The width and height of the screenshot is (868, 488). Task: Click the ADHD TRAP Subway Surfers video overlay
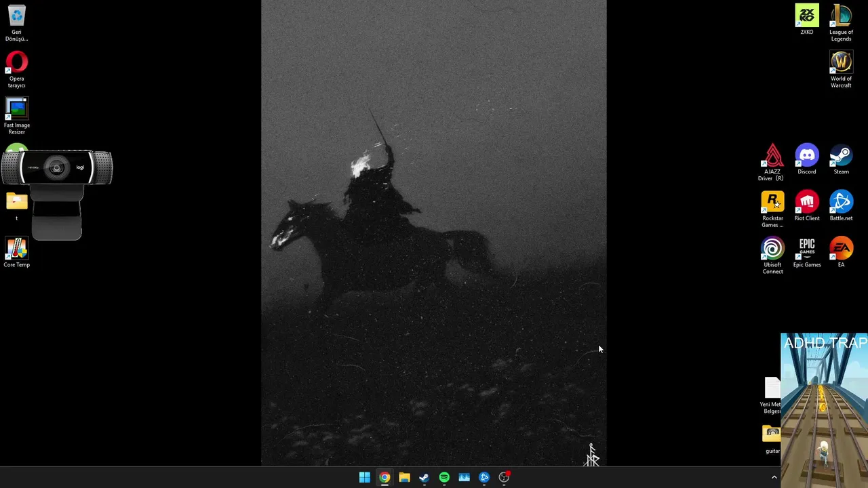824,410
